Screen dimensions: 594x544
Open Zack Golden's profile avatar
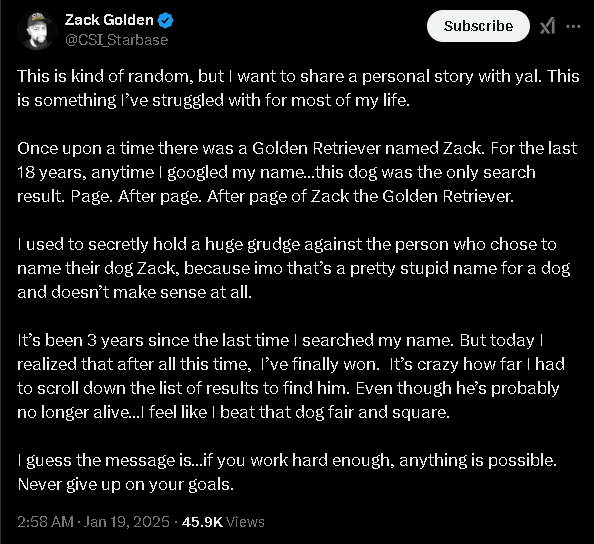pos(37,30)
